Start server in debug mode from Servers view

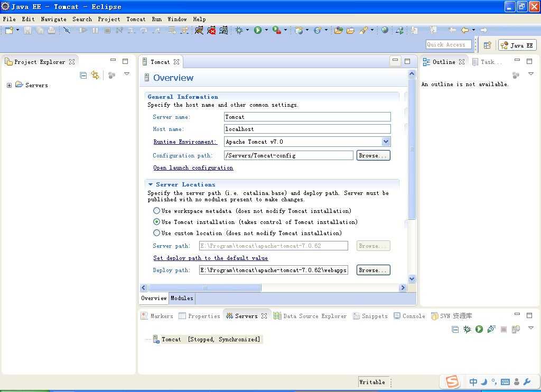pyautogui.click(x=467, y=329)
